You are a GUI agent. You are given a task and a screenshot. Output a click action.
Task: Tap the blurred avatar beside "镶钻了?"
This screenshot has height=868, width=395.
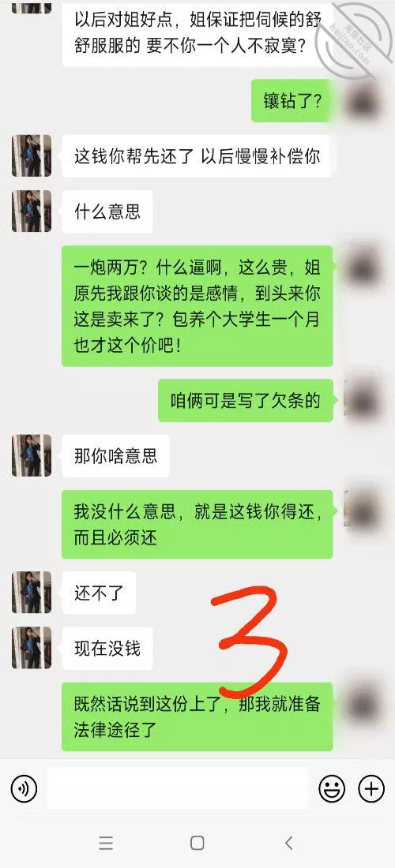point(363,101)
